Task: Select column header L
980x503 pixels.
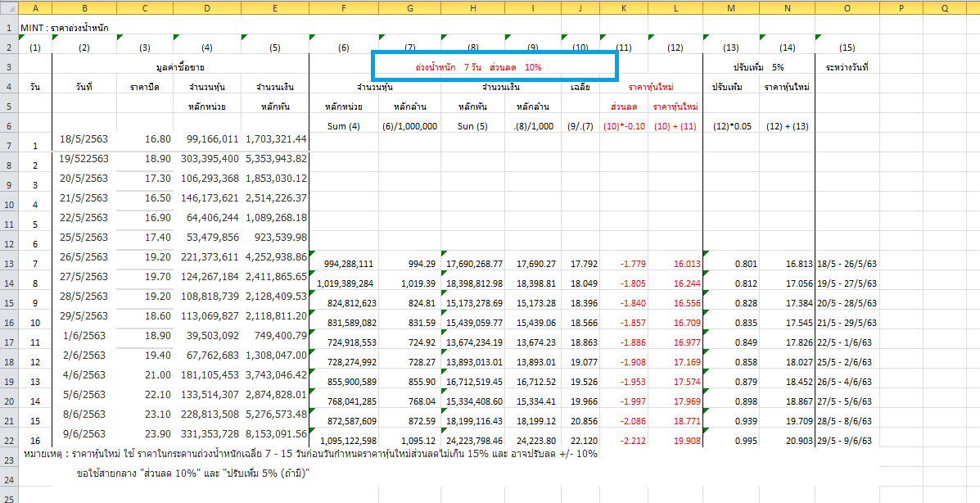Action: point(675,8)
